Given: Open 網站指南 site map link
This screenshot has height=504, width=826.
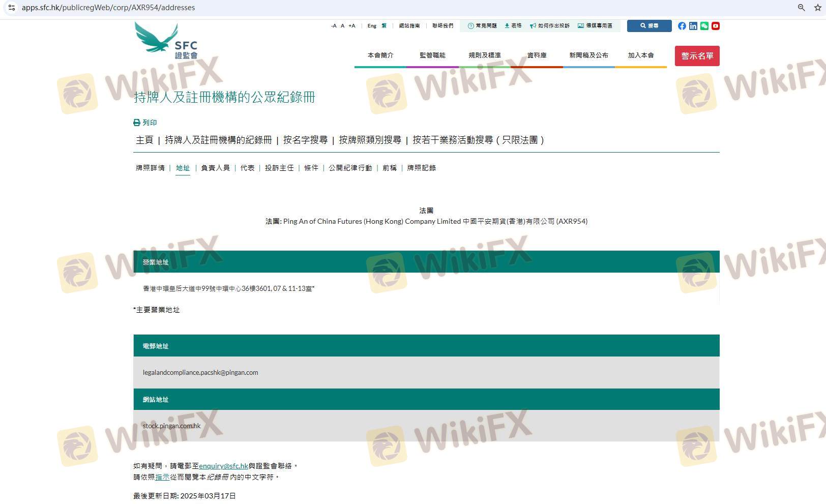Looking at the screenshot, I should [409, 26].
